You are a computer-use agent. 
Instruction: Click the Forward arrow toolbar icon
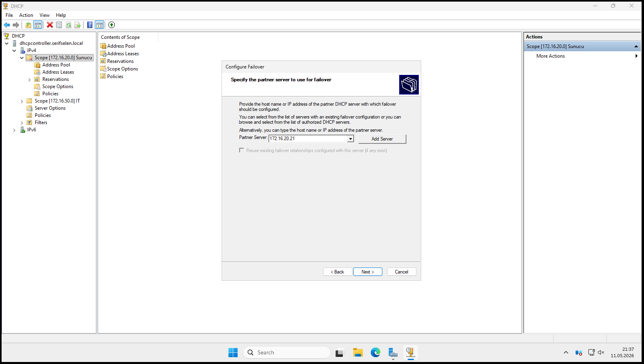click(16, 25)
